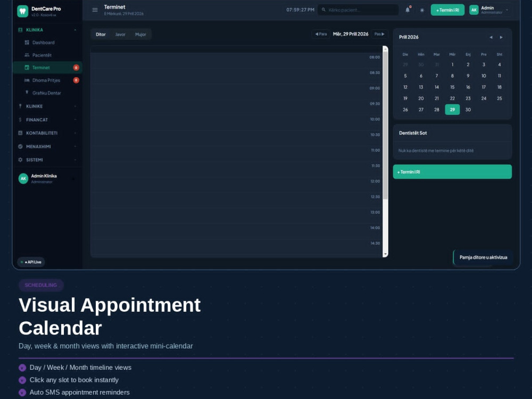Click the FINANCAT dollar icon
Screen dimensions: 532x399
coord(20,120)
